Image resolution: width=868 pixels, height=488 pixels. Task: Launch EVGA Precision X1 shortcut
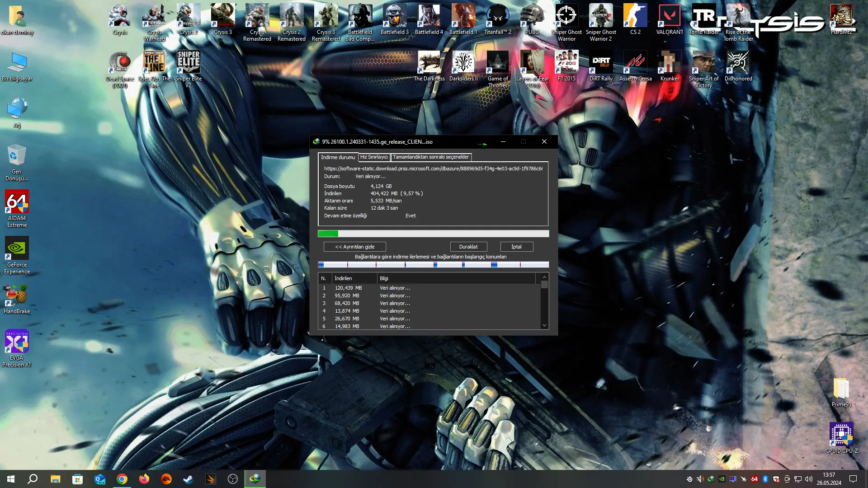[x=17, y=348]
